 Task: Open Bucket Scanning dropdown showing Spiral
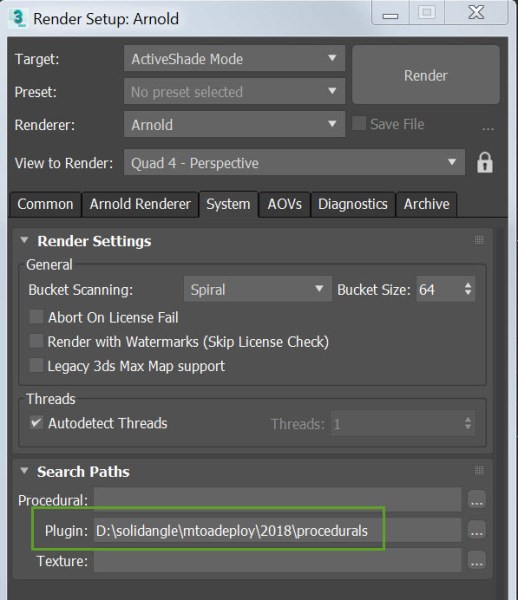(x=257, y=289)
